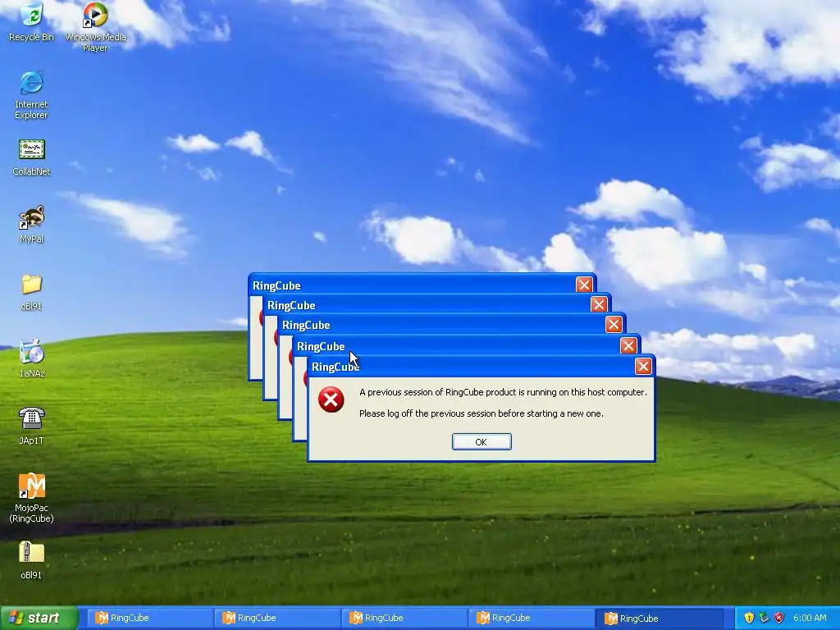Select the MojoPac (RingCube) shortcut icon
Image resolution: width=840 pixels, height=630 pixels.
tap(32, 498)
